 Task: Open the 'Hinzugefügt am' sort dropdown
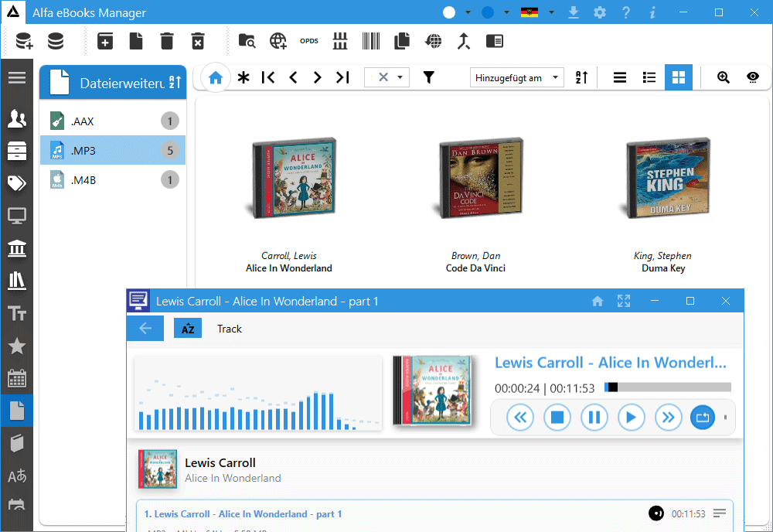pyautogui.click(x=516, y=77)
